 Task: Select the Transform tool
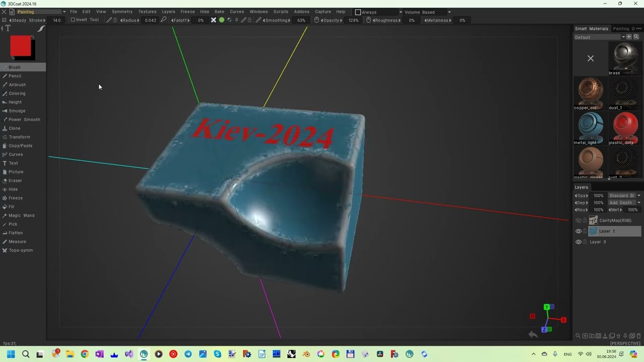23,137
